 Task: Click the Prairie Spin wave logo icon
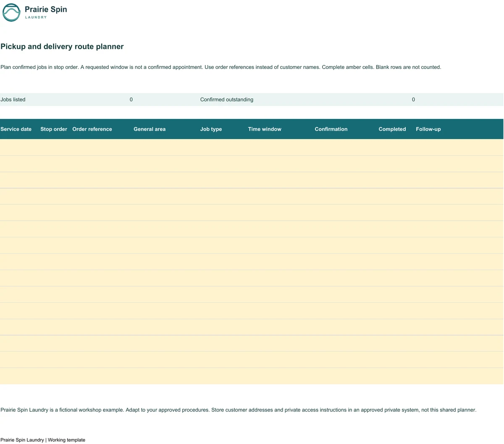[11, 13]
